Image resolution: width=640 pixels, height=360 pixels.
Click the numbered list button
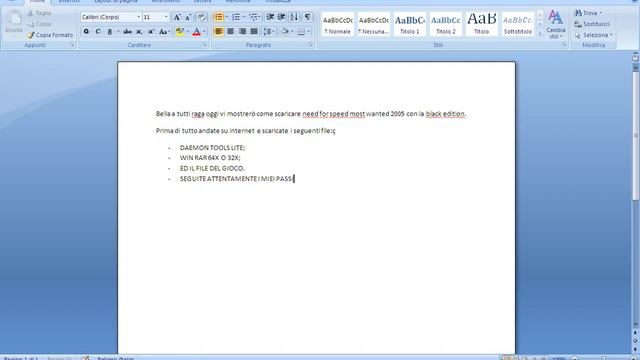click(x=236, y=17)
